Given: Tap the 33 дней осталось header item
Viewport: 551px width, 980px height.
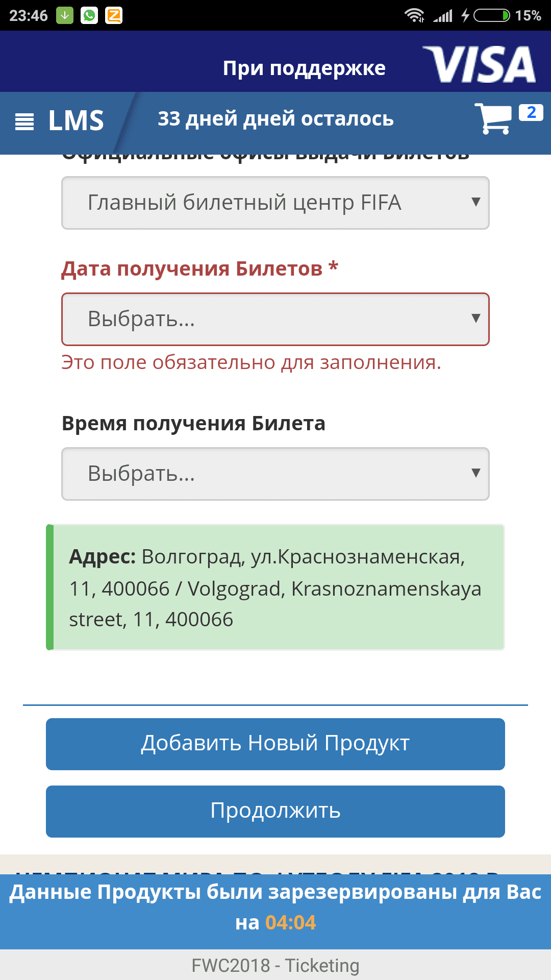Looking at the screenshot, I should [x=275, y=119].
